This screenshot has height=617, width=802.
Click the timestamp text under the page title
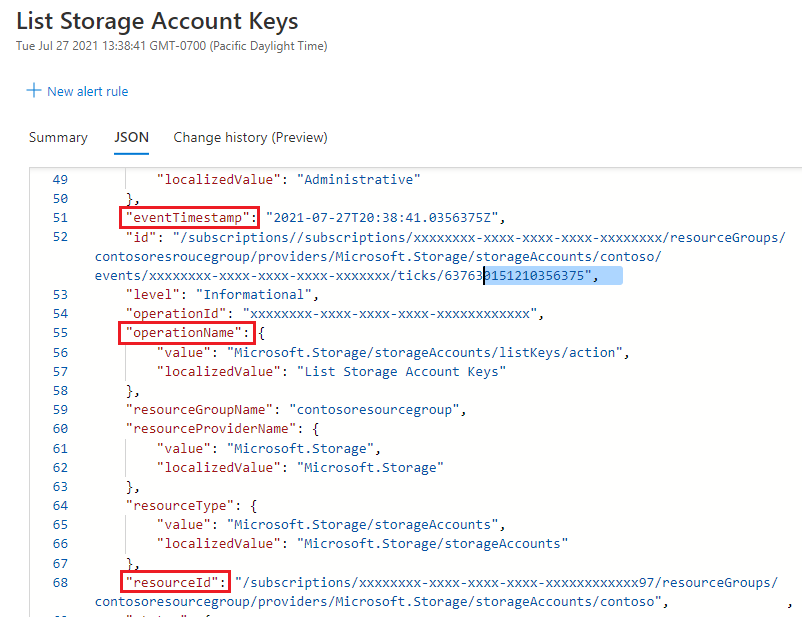tap(171, 45)
